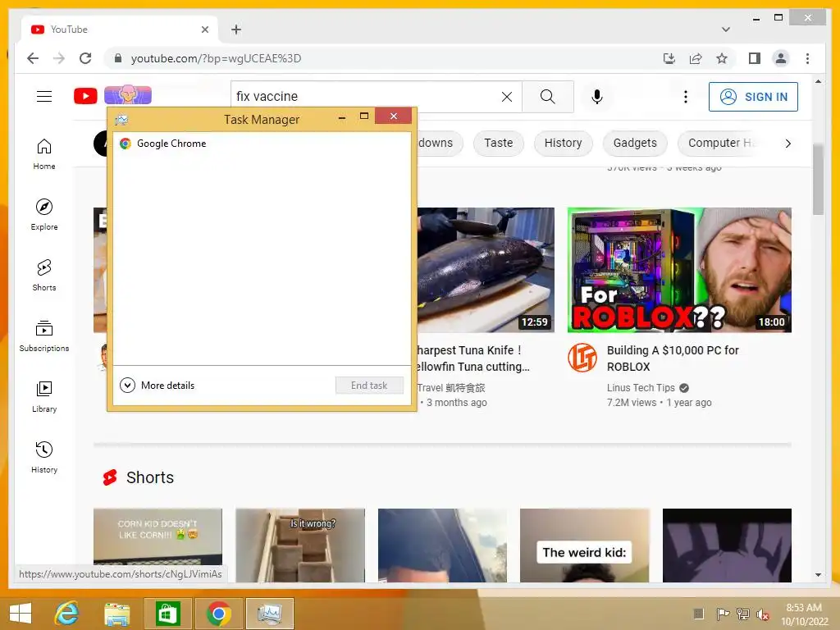This screenshot has height=630, width=840.
Task: Start voice search with the microphone
Action: 597,97
